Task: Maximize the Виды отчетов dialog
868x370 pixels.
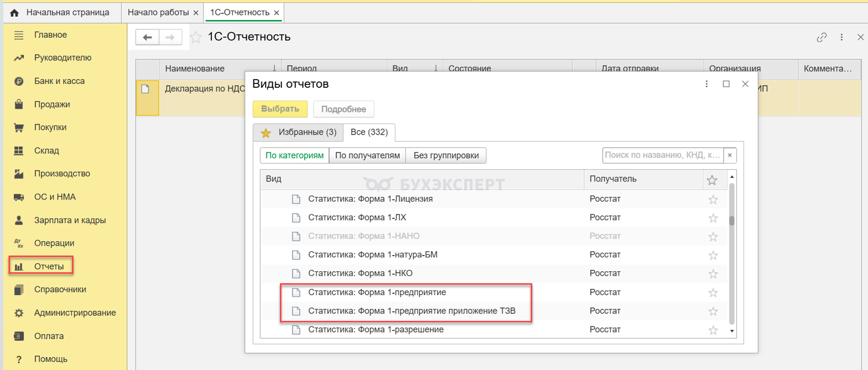Action: point(726,84)
